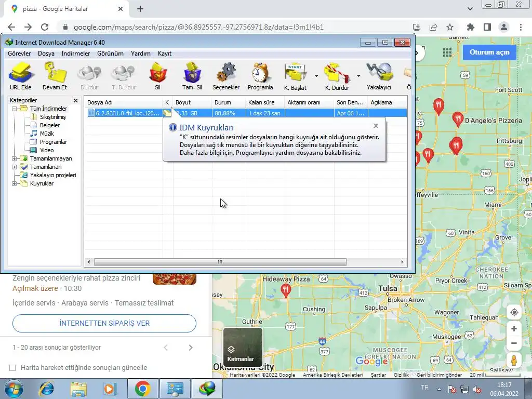Open the Dosya menu
This screenshot has height=399, width=532.
(46, 54)
